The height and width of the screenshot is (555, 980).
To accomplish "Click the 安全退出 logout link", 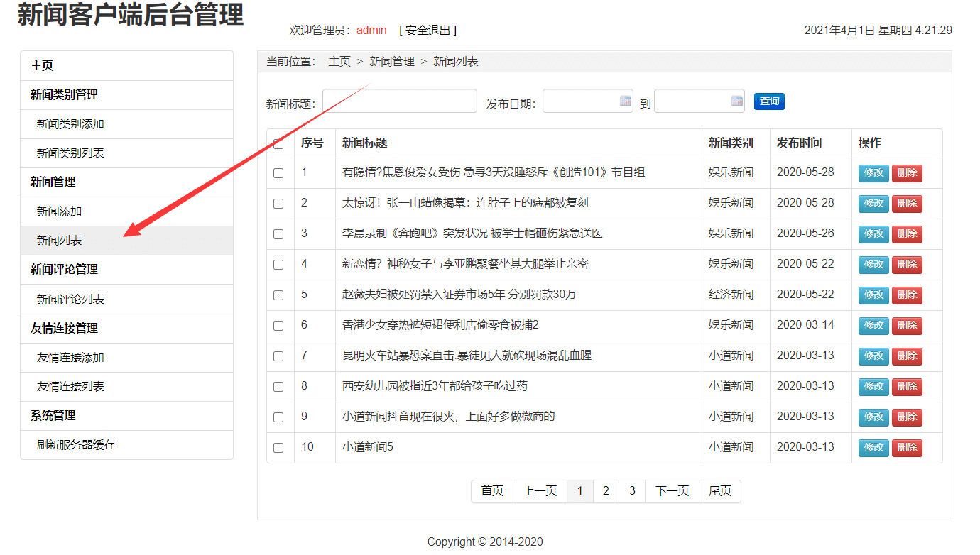I will [x=428, y=30].
